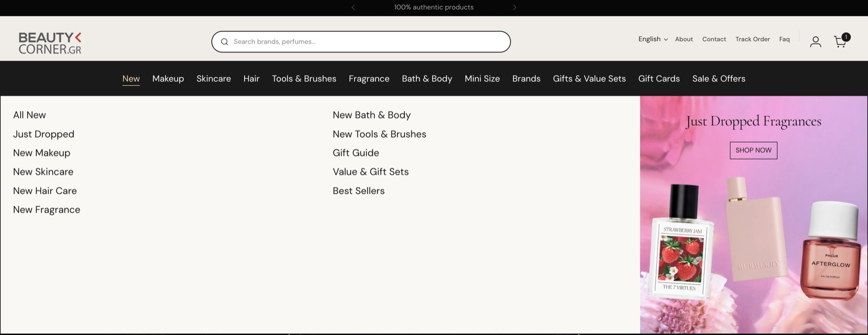This screenshot has height=335, width=868.
Task: Open the Faq link
Action: coord(784,39)
